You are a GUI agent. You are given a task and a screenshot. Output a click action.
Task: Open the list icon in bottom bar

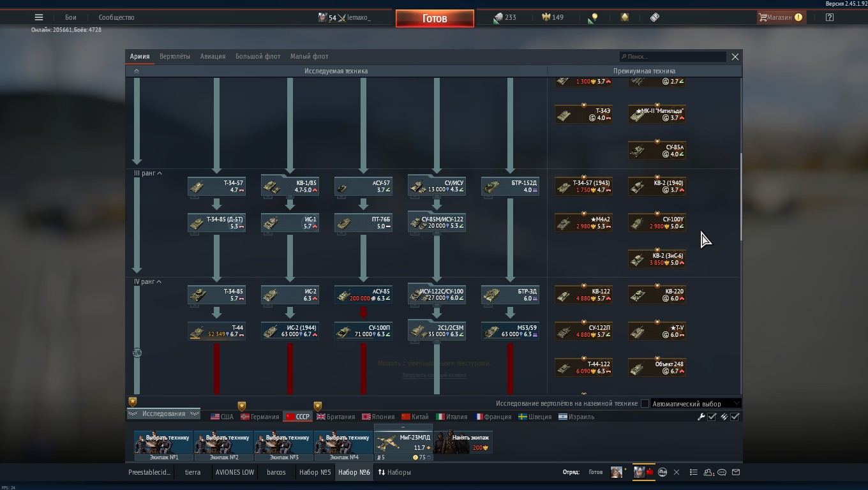694,472
